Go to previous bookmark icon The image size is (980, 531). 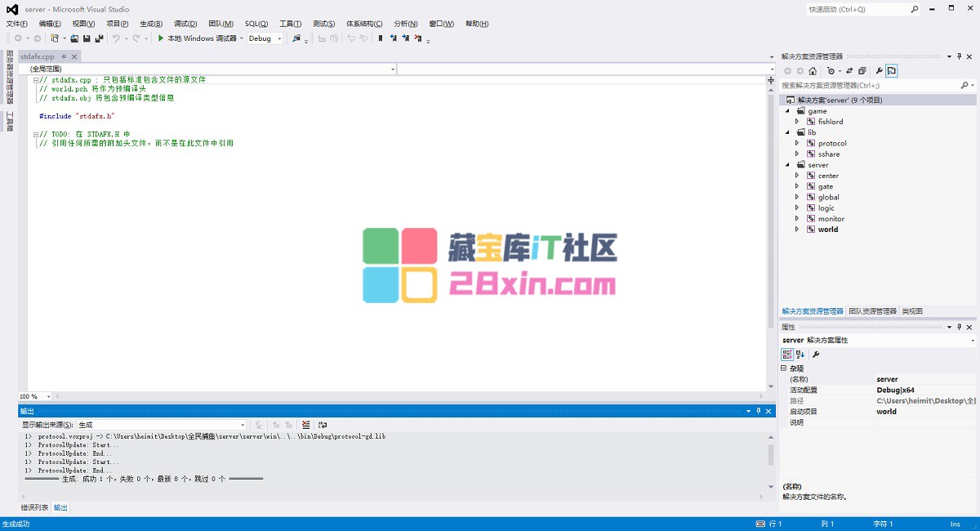[x=393, y=38]
